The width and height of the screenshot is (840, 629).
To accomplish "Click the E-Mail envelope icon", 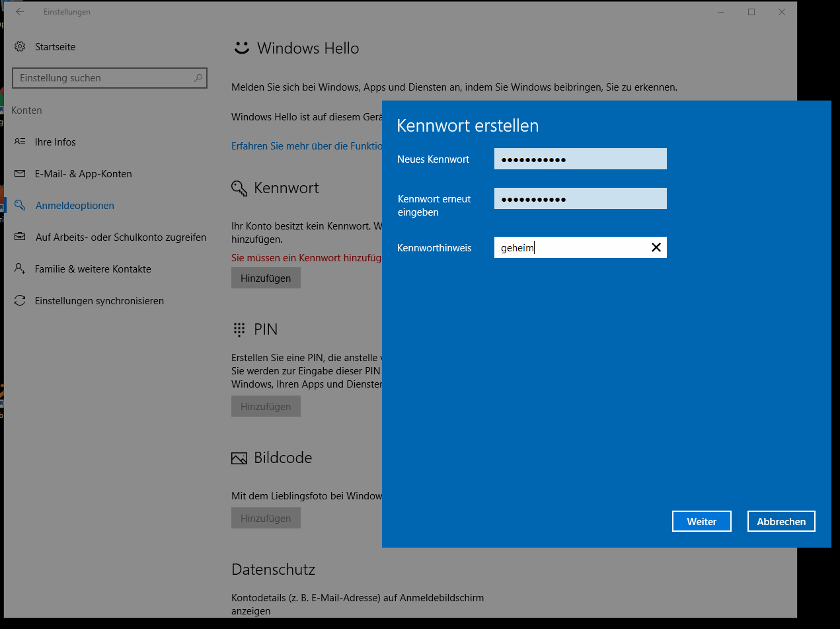I will tap(20, 174).
